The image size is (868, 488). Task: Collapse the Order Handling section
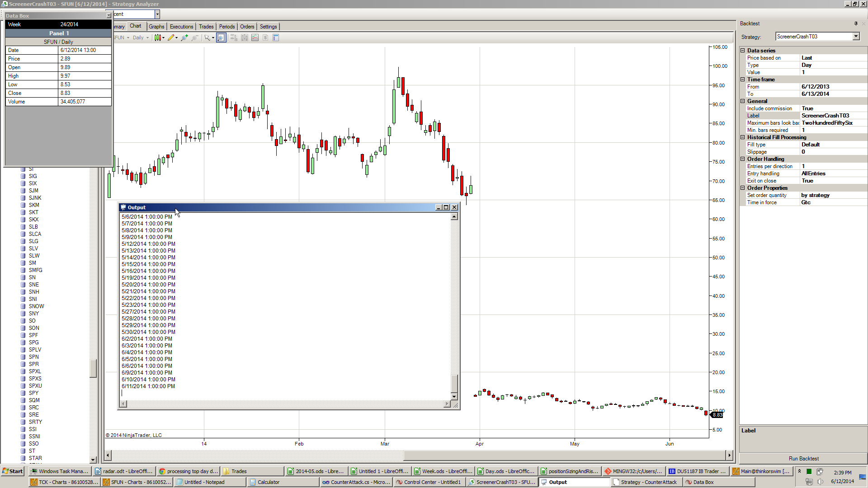(x=743, y=159)
